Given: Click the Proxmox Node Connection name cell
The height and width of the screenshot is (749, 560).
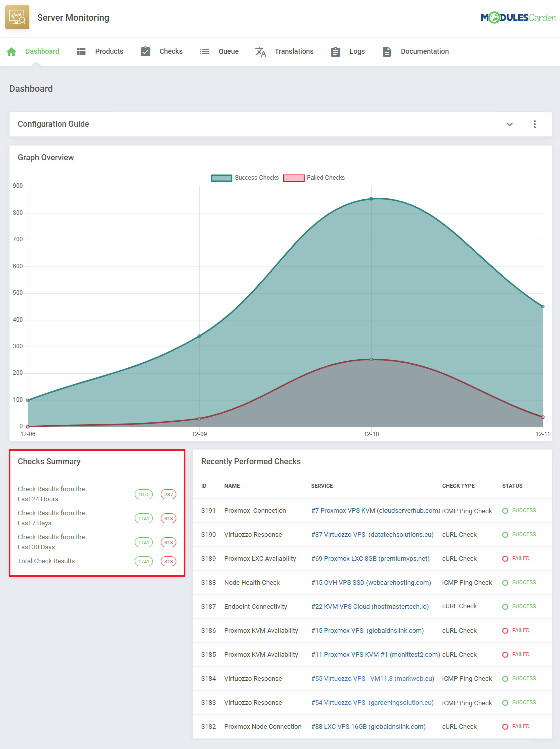Looking at the screenshot, I should [263, 727].
